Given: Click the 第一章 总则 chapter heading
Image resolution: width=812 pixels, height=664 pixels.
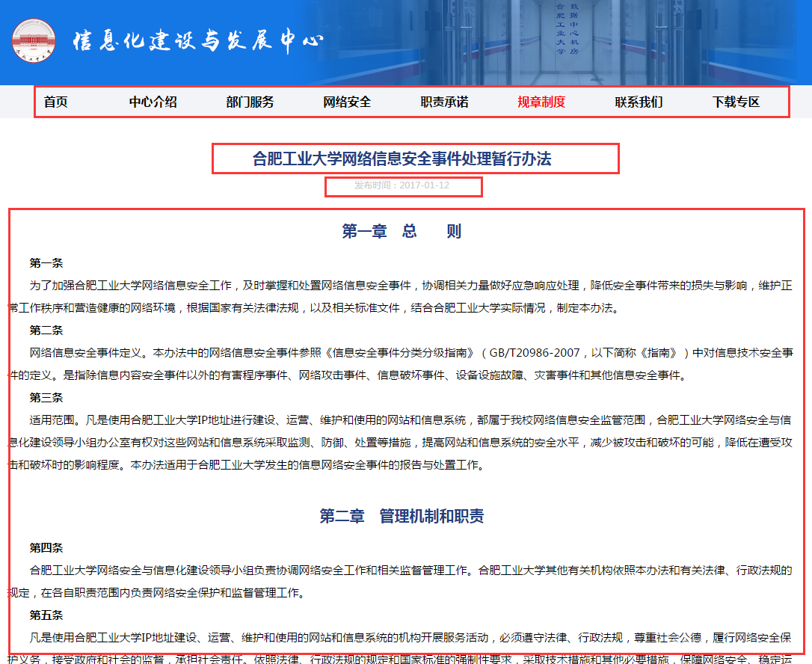Looking at the screenshot, I should click(x=402, y=231).
